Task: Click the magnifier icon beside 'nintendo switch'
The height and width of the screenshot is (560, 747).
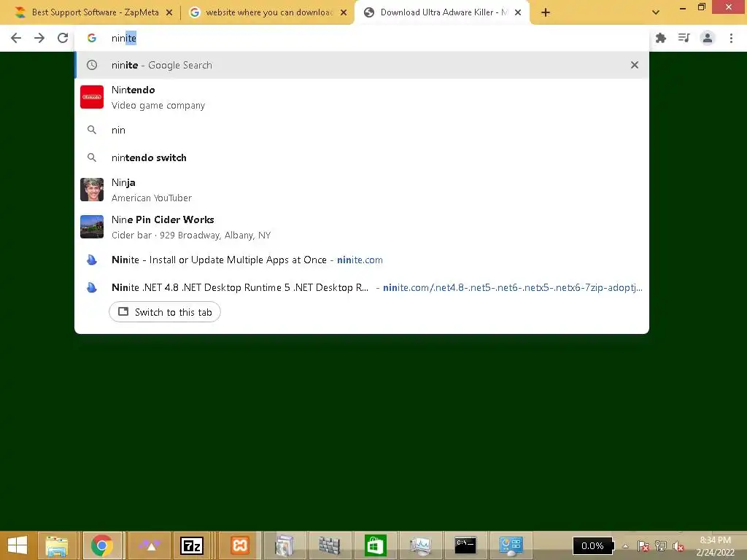Action: click(x=92, y=157)
